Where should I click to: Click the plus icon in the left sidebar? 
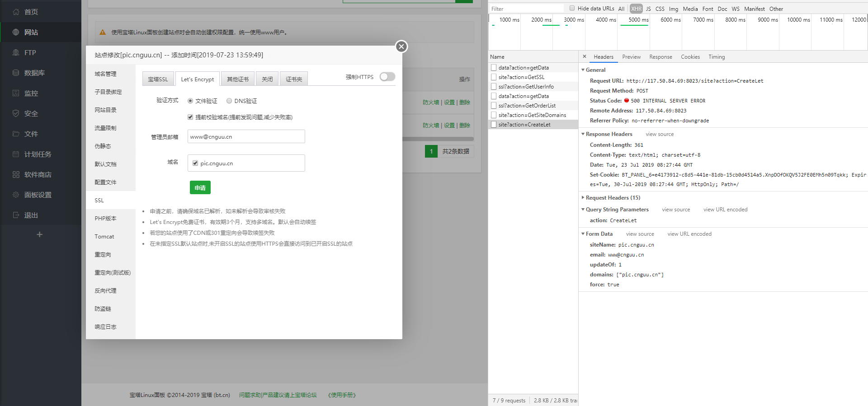(39, 234)
